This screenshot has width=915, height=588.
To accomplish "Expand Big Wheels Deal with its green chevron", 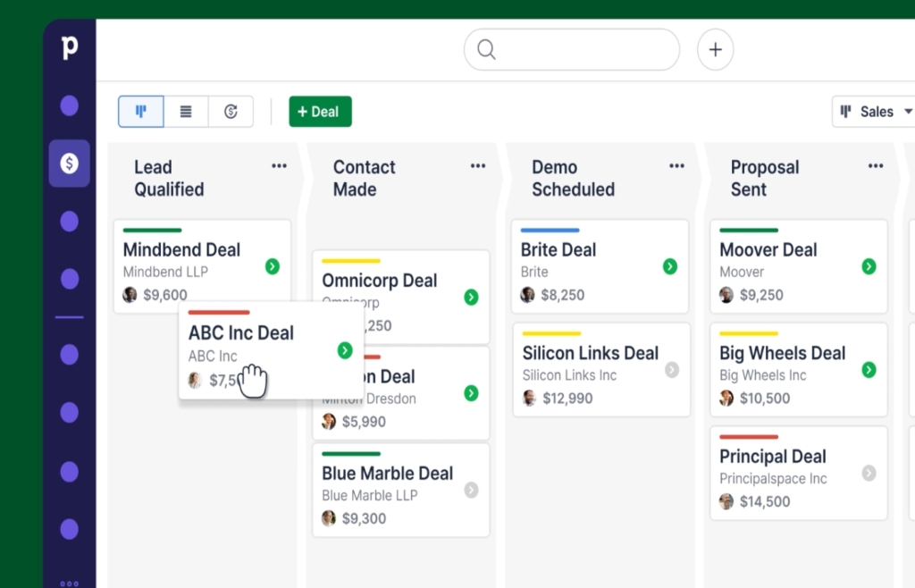I will pyautogui.click(x=868, y=369).
